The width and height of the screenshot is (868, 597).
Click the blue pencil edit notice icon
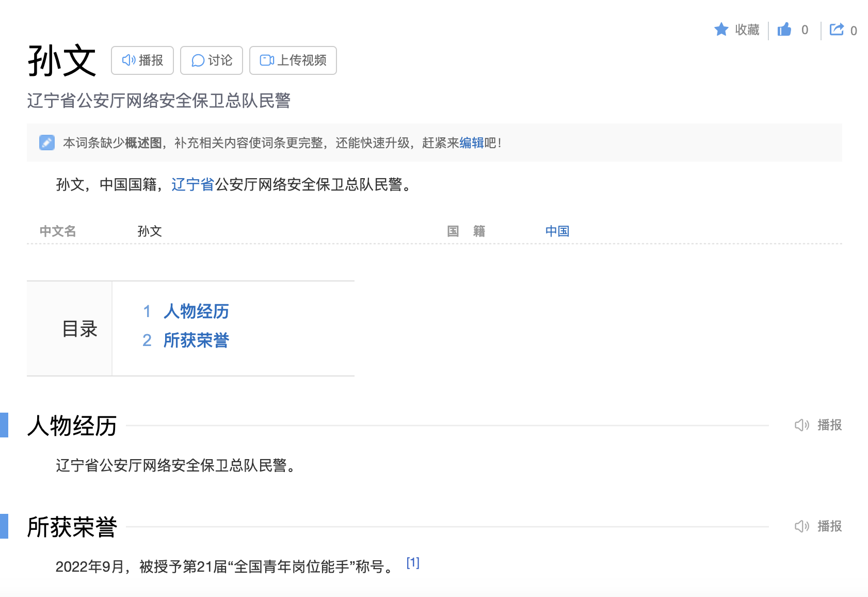tap(47, 143)
